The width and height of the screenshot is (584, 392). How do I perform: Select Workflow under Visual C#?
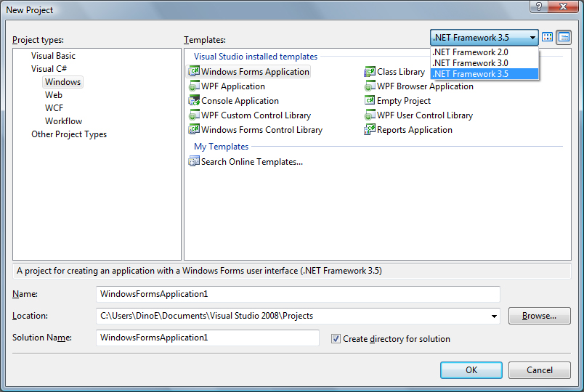[x=63, y=121]
